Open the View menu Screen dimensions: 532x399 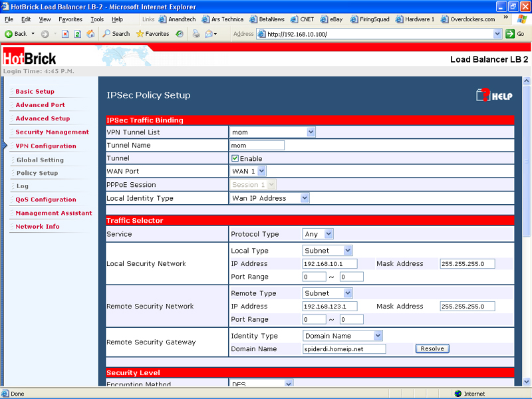(45, 19)
